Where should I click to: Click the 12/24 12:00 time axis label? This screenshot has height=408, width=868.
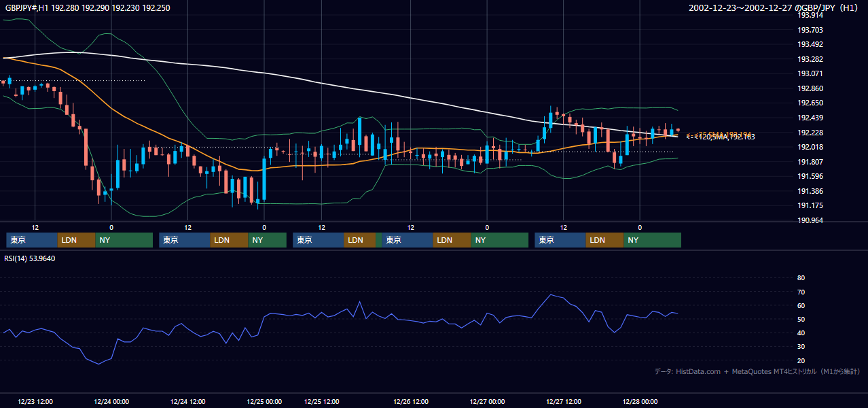point(188,402)
